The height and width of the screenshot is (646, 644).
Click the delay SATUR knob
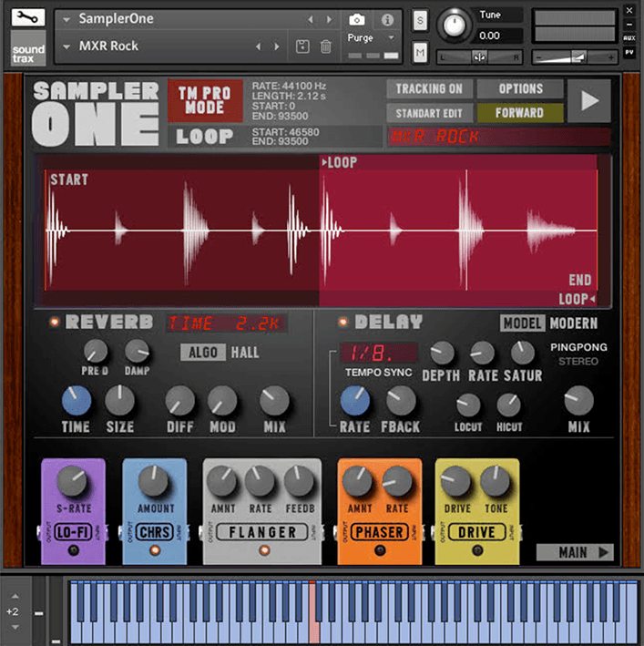pyautogui.click(x=523, y=353)
